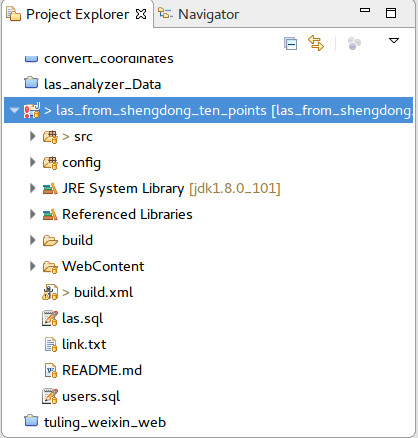Select the link.txt file
The height and width of the screenshot is (438, 418).
click(84, 344)
